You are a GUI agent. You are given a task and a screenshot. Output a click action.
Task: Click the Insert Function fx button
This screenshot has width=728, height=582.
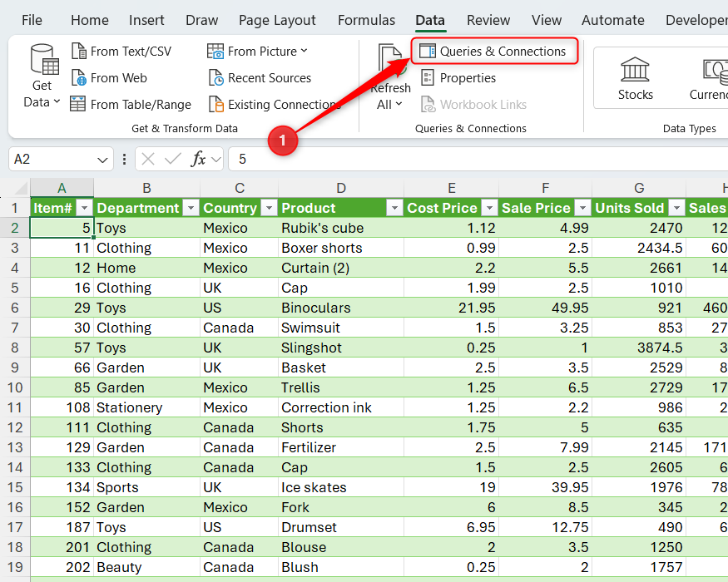(198, 159)
